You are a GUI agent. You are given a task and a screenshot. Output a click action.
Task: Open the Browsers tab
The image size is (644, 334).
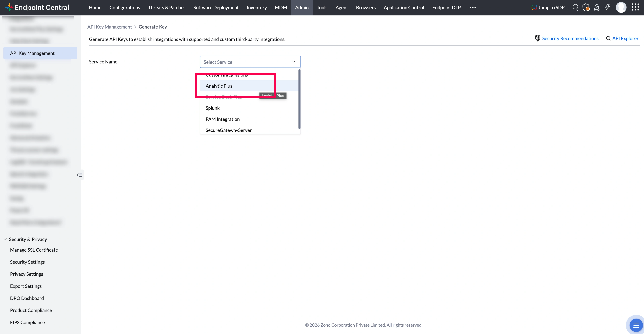(366, 8)
